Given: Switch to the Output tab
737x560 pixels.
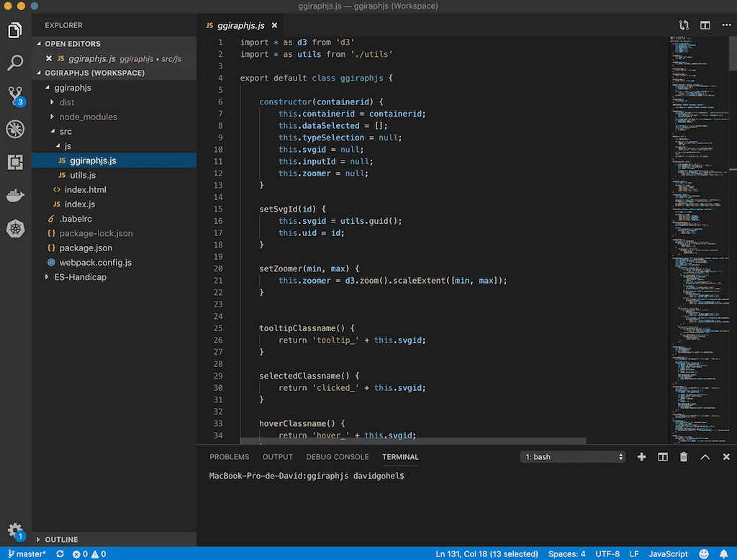Looking at the screenshot, I should point(277,456).
